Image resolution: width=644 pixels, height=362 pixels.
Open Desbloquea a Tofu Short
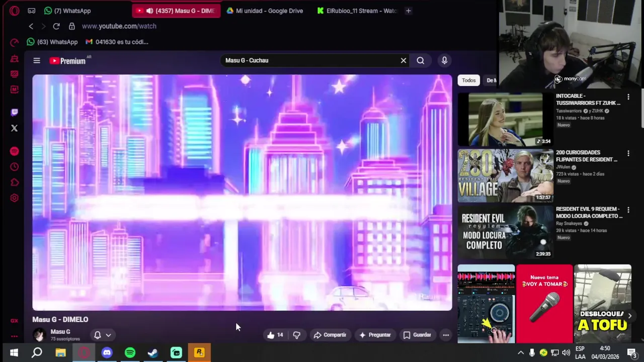click(x=603, y=304)
